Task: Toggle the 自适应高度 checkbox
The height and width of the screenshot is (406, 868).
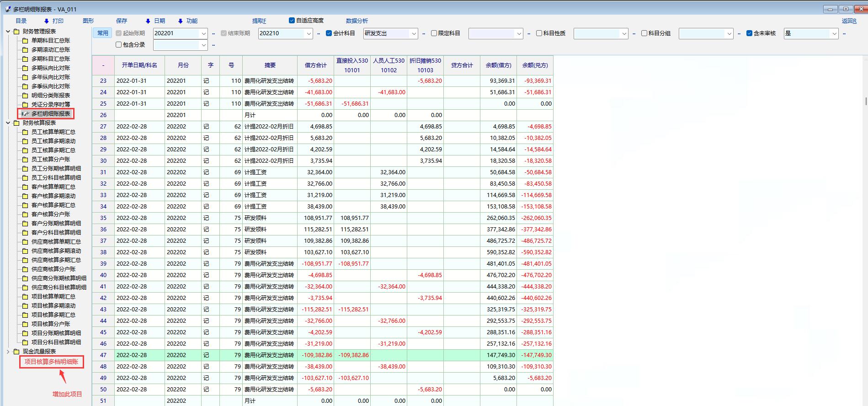Action: tap(292, 21)
